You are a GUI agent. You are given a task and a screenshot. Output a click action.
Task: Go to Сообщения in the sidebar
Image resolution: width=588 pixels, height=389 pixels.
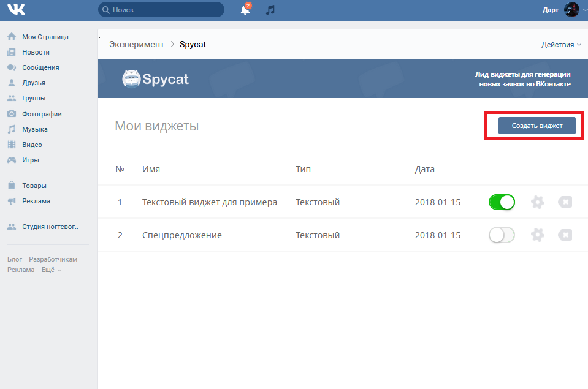coord(40,67)
